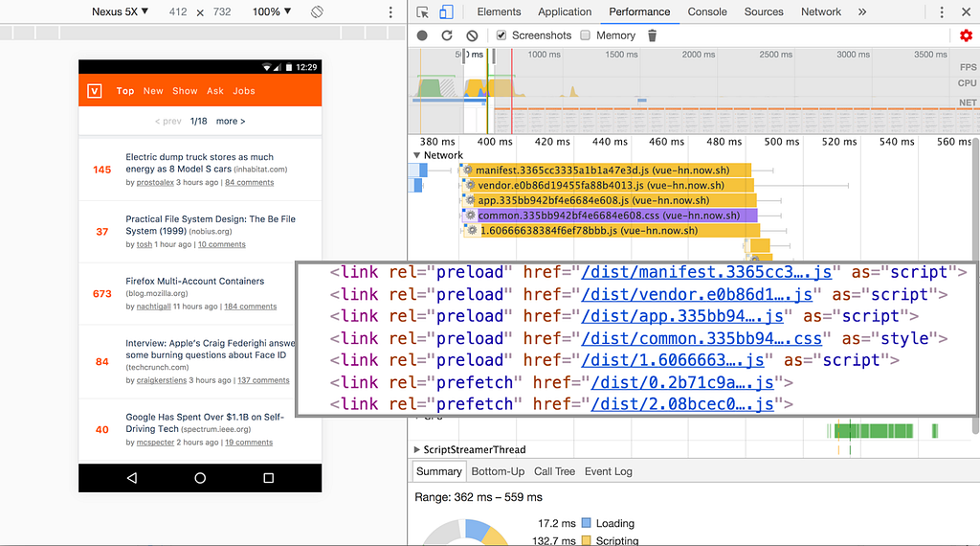Screen dimensions: 980x546
Task: Edit the device width field 412
Action: pos(177,11)
